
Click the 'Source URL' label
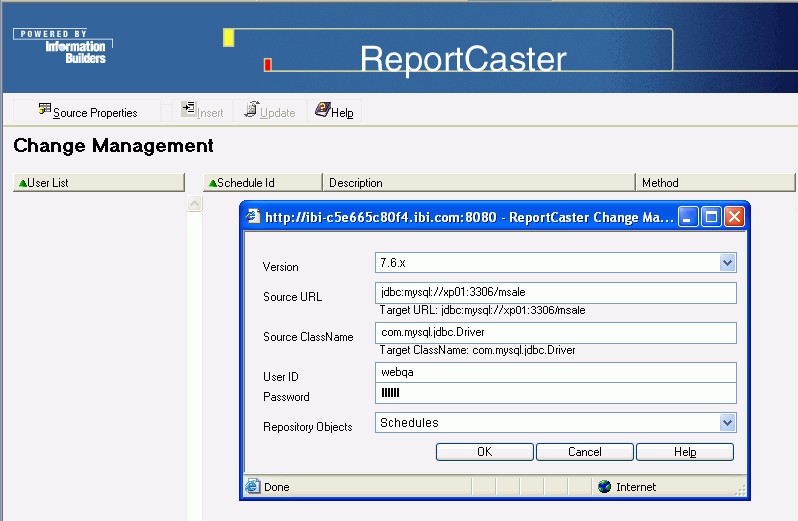click(x=293, y=297)
